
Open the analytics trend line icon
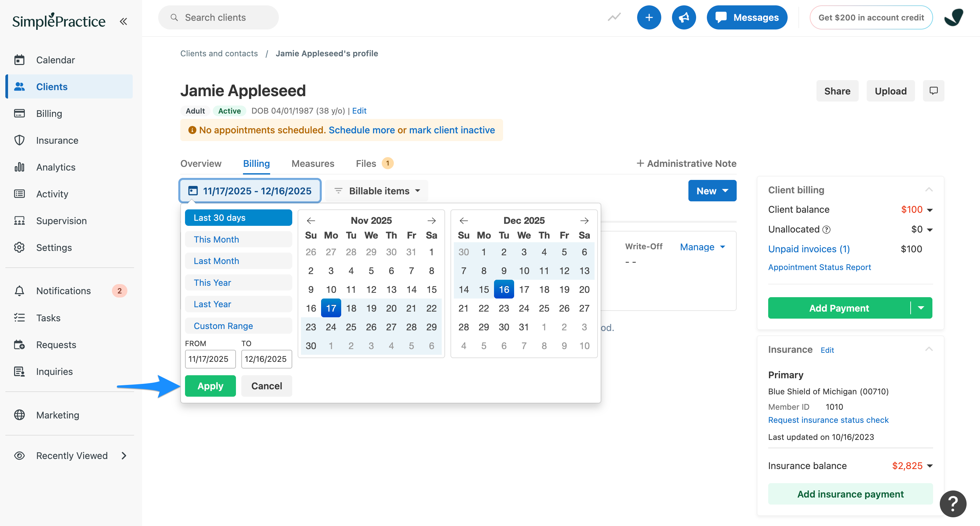tap(614, 17)
